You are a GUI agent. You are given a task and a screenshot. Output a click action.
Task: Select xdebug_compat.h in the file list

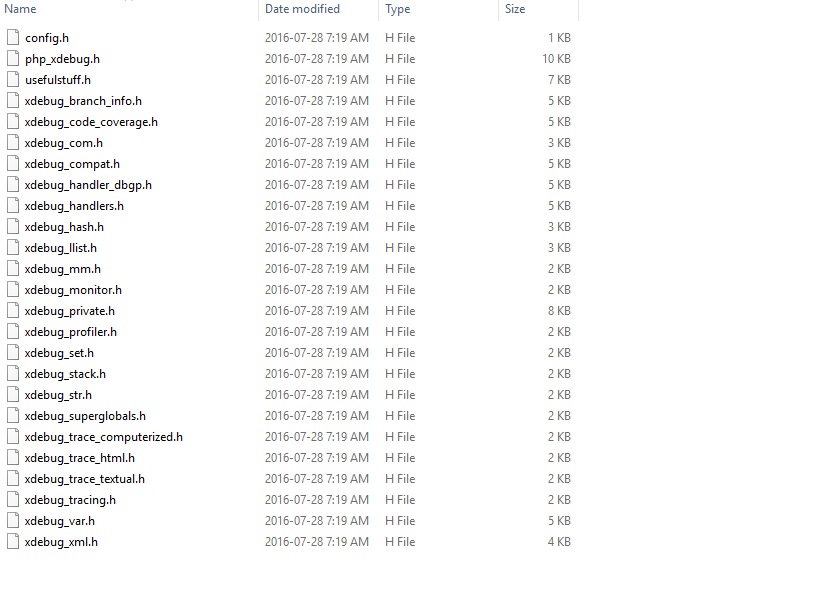(72, 164)
